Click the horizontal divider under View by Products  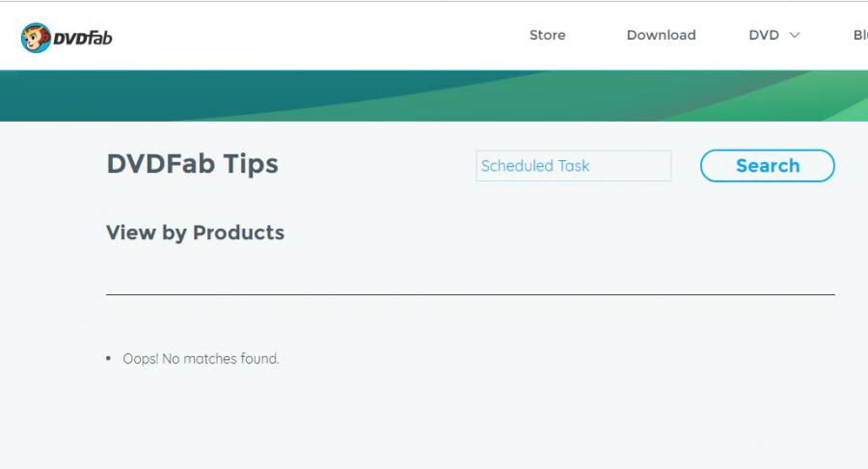[x=471, y=294]
